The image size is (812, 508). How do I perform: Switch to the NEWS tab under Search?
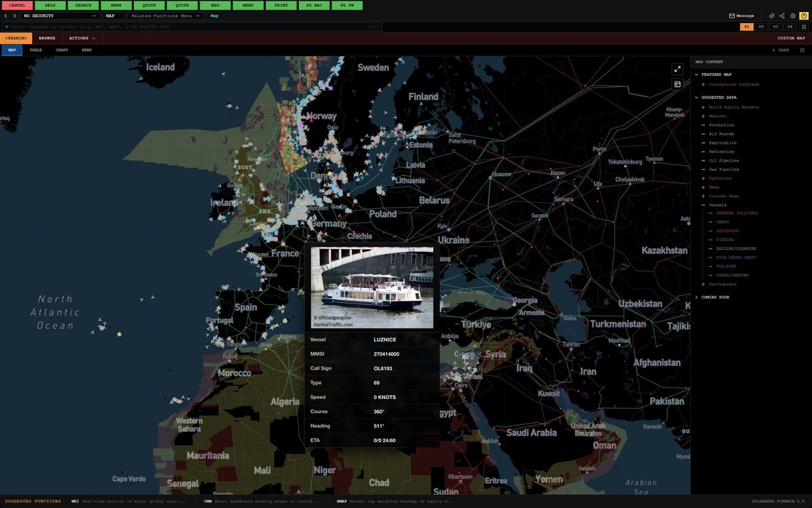tap(87, 50)
